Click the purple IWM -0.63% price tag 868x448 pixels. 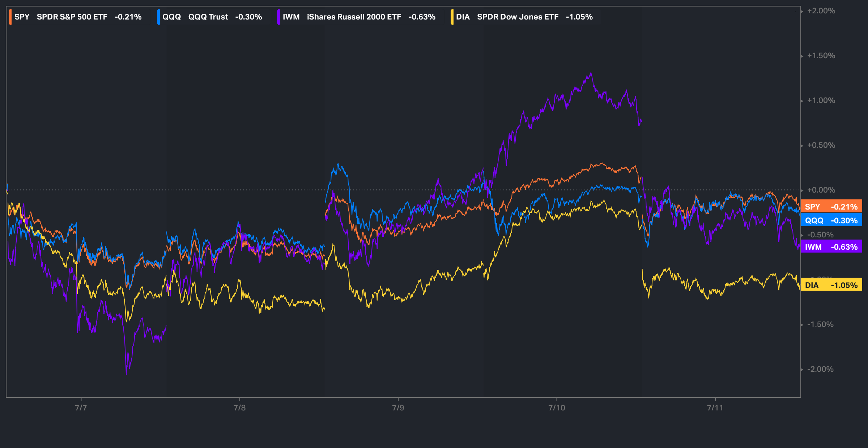coord(831,247)
